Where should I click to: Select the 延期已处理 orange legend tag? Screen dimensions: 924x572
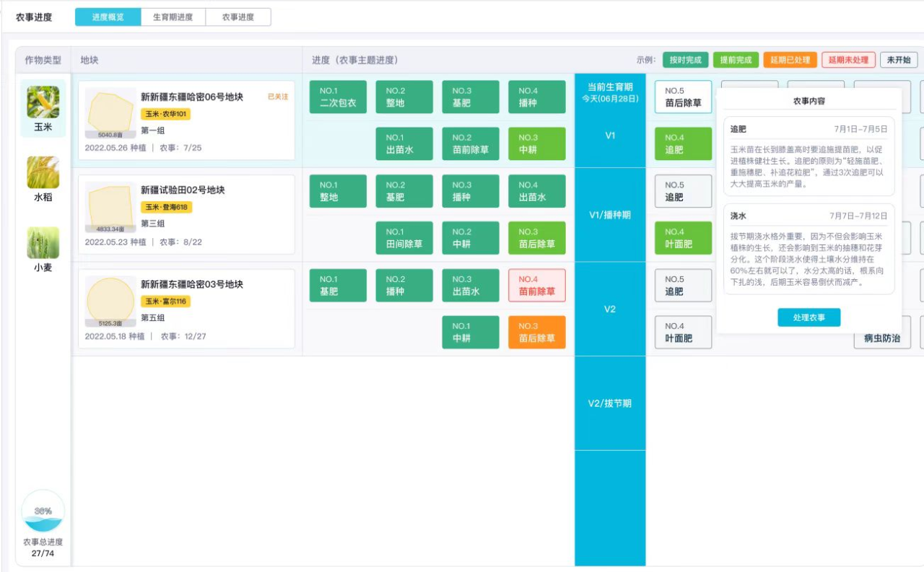coord(790,60)
